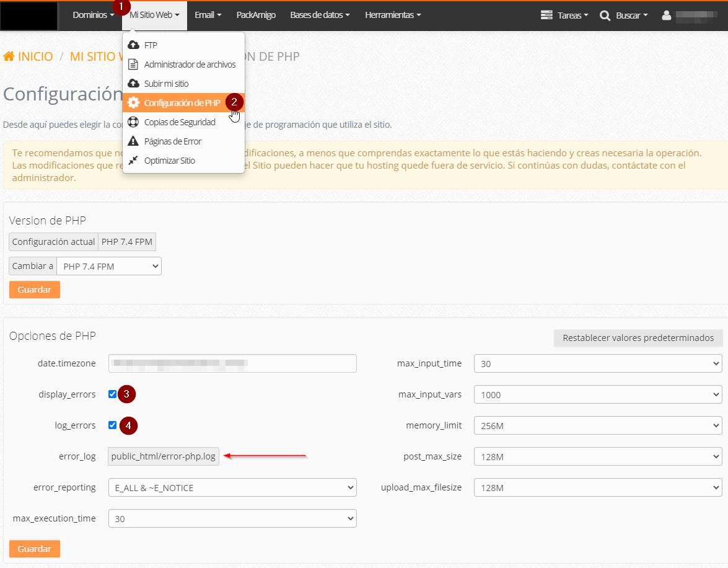Click the Optimizar Sitio compress icon
The width and height of the screenshot is (728, 568).
tap(133, 161)
